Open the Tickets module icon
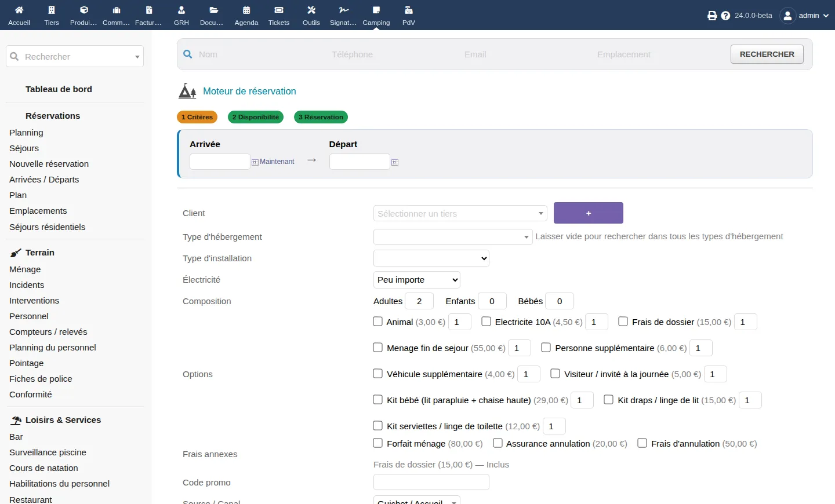This screenshot has height=504, width=835. click(279, 10)
